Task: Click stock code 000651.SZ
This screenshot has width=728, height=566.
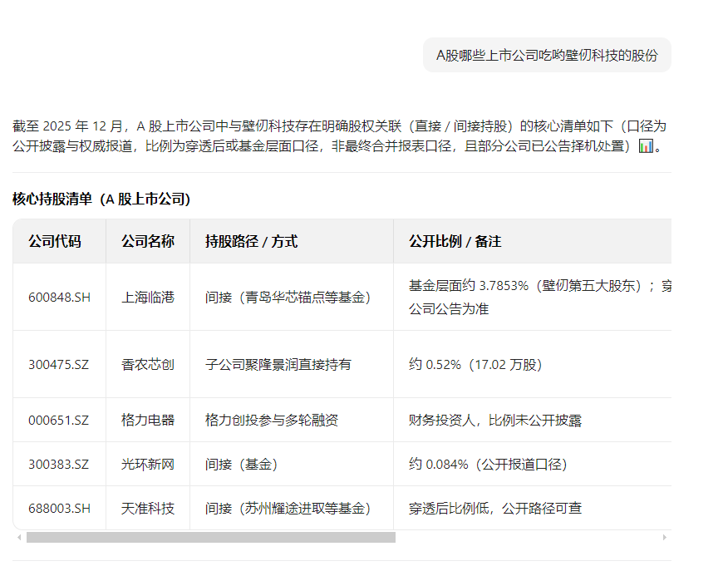Action: tap(58, 421)
